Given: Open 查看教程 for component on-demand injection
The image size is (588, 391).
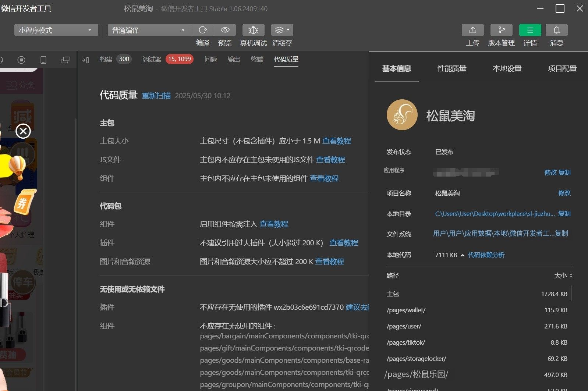Looking at the screenshot, I should tap(274, 224).
